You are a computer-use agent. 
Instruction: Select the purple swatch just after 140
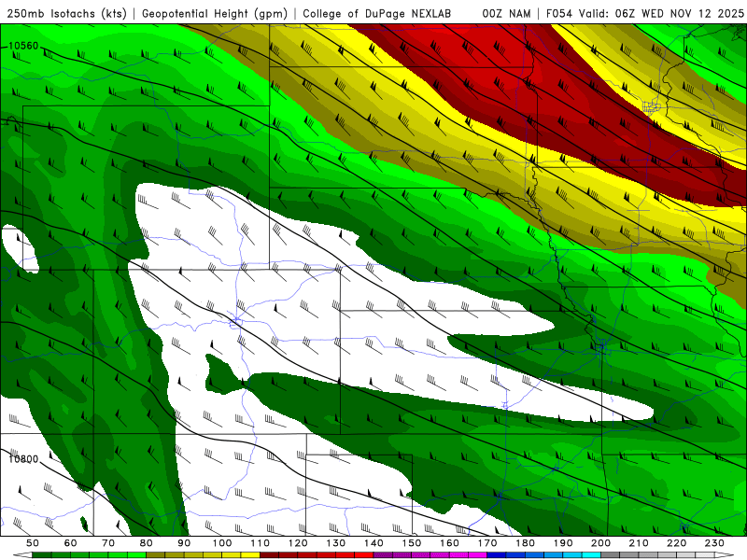pyautogui.click(x=383, y=555)
